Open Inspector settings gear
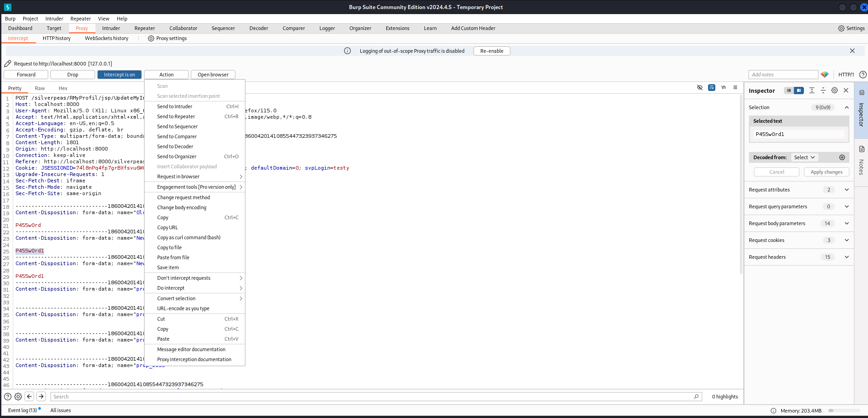Screen dimensions: 868x418 834,91
